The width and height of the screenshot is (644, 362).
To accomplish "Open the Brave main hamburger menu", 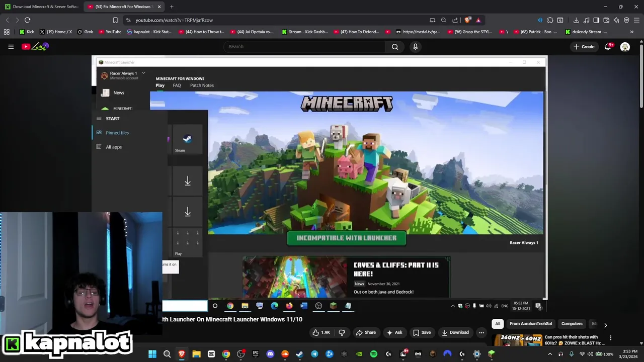I will pyautogui.click(x=637, y=20).
